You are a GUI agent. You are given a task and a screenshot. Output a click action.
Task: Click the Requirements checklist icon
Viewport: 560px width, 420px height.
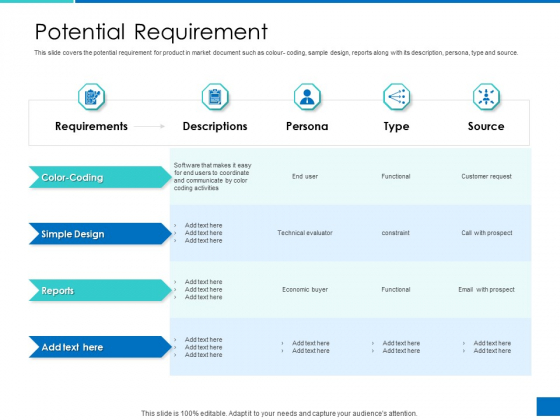(91, 97)
